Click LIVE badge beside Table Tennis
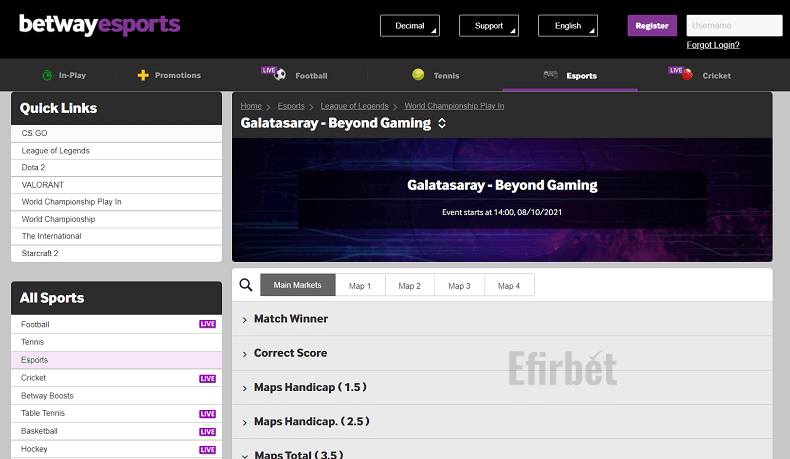 pyautogui.click(x=208, y=414)
